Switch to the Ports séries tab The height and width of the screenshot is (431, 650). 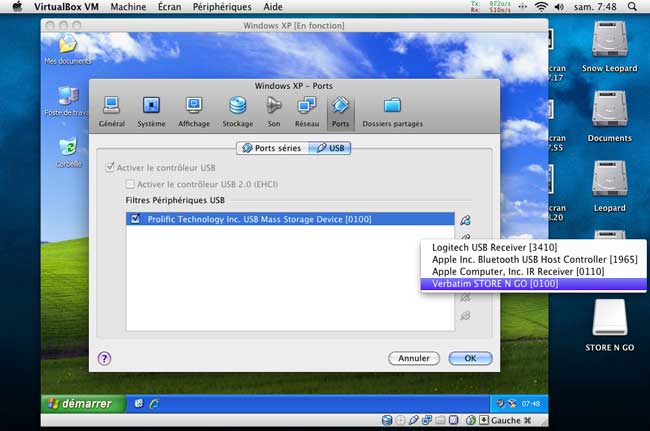coord(271,148)
